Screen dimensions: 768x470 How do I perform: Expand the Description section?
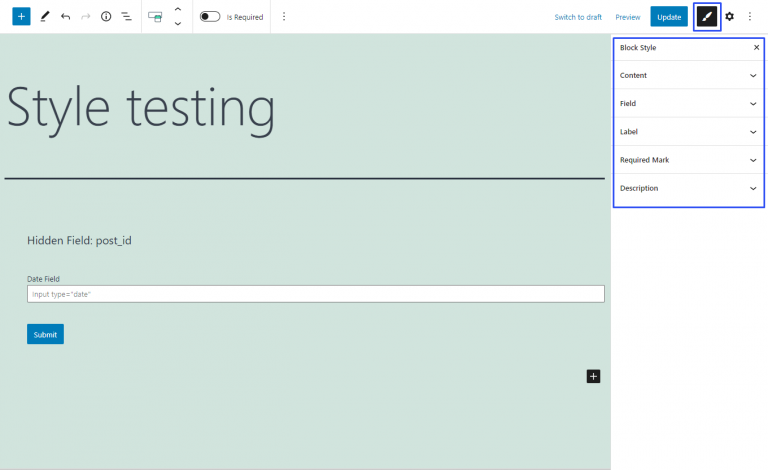tap(688, 188)
